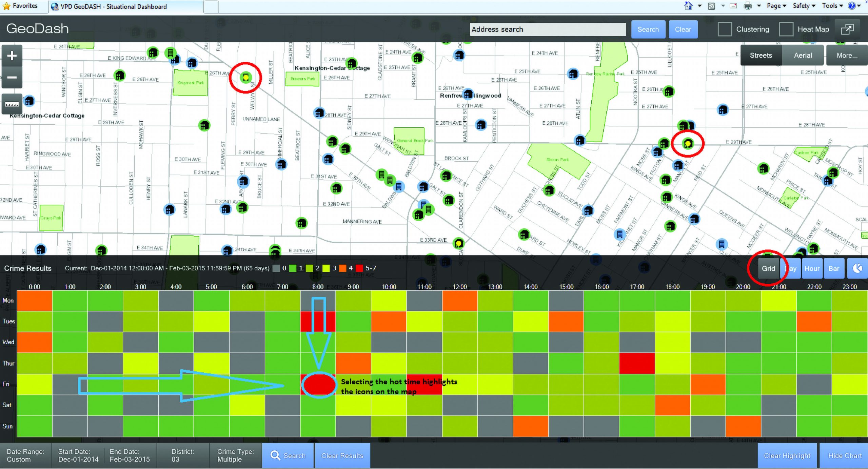Image resolution: width=868 pixels, height=469 pixels.
Task: Open the Safety dropdown menu
Action: pyautogui.click(x=804, y=6)
